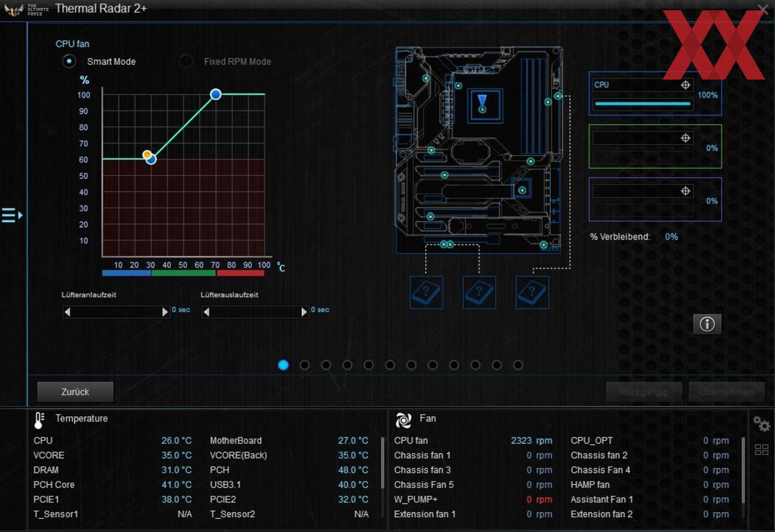
Task: Select the middle unknown fan icon below motherboard
Action: click(x=479, y=292)
